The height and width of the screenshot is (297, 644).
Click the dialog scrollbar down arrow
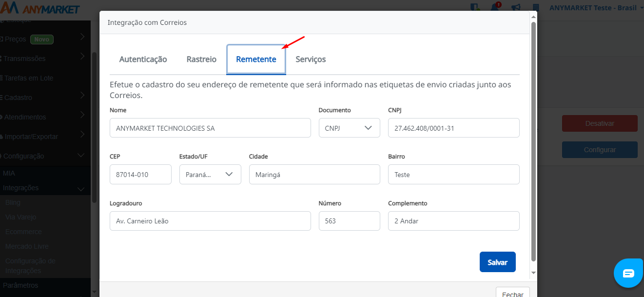(x=533, y=273)
